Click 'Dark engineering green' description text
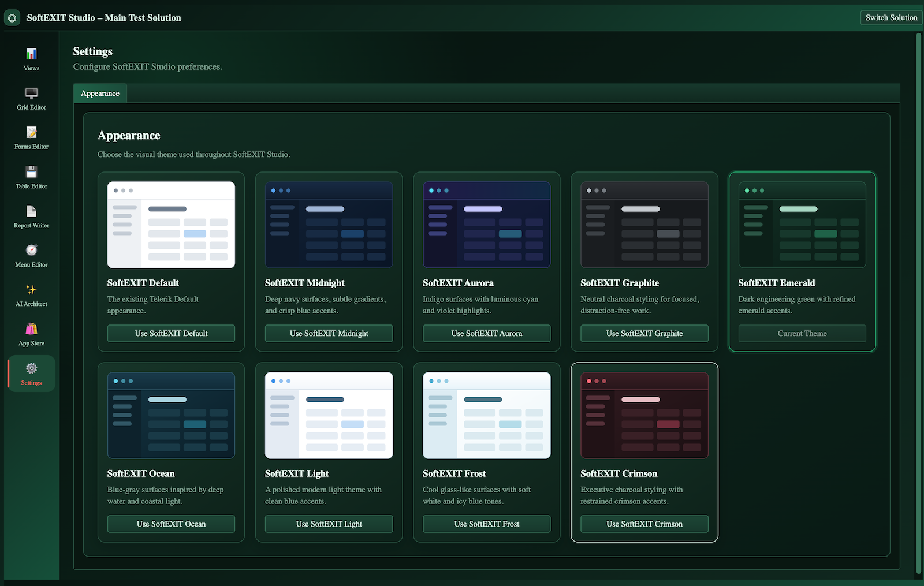Screen dimensions: 924x586 point(797,305)
